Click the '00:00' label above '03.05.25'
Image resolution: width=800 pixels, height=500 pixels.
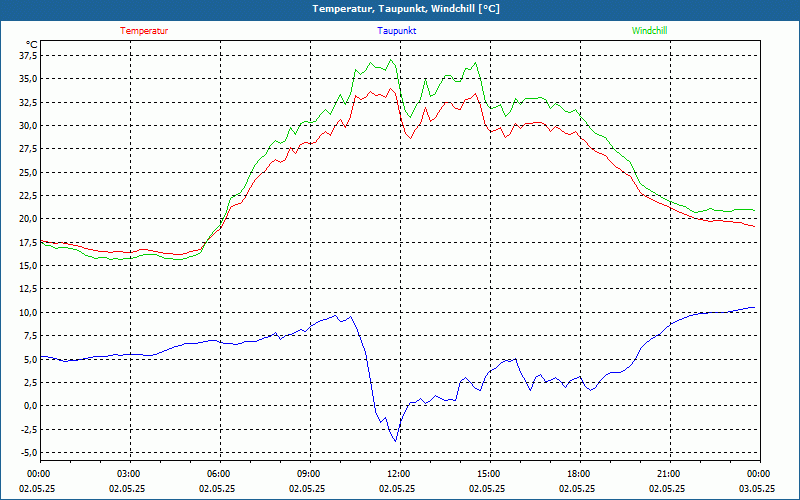tap(757, 473)
